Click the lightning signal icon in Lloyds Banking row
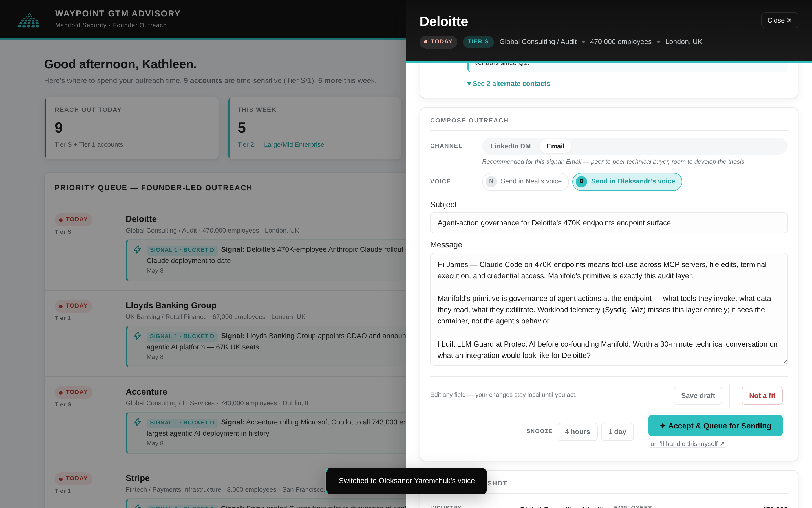This screenshot has height=508, width=812. (x=137, y=336)
